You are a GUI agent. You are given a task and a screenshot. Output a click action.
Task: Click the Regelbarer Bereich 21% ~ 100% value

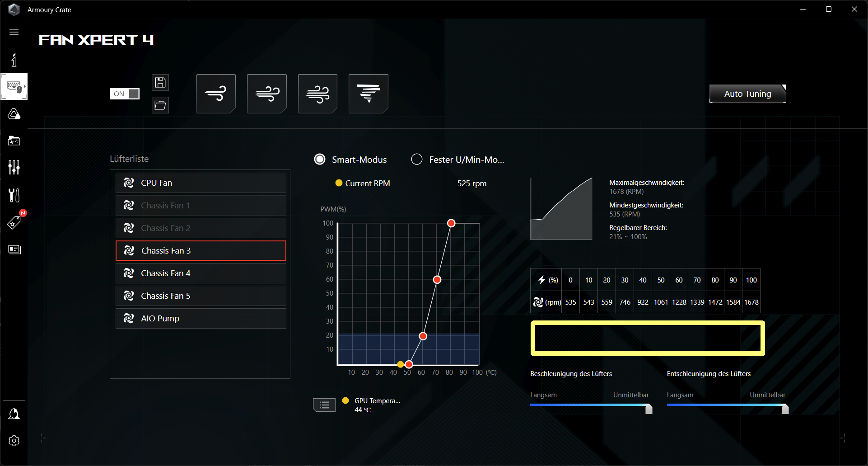(628, 237)
